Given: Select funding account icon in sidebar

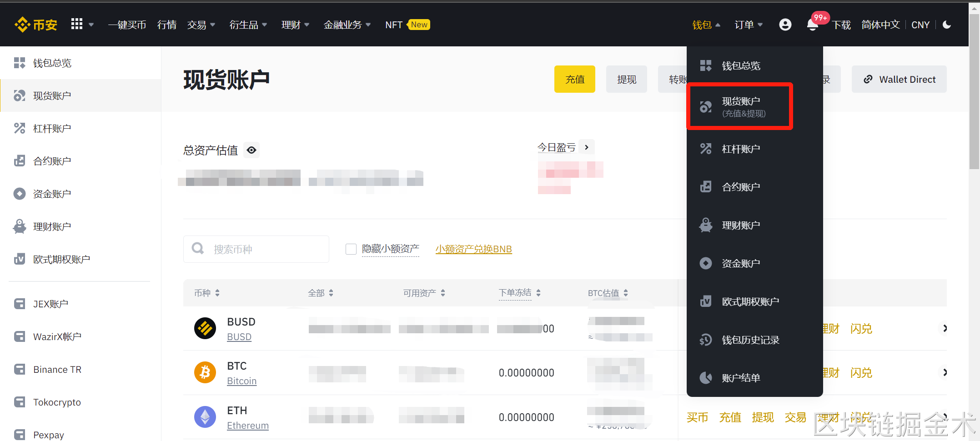Looking at the screenshot, I should click(20, 194).
